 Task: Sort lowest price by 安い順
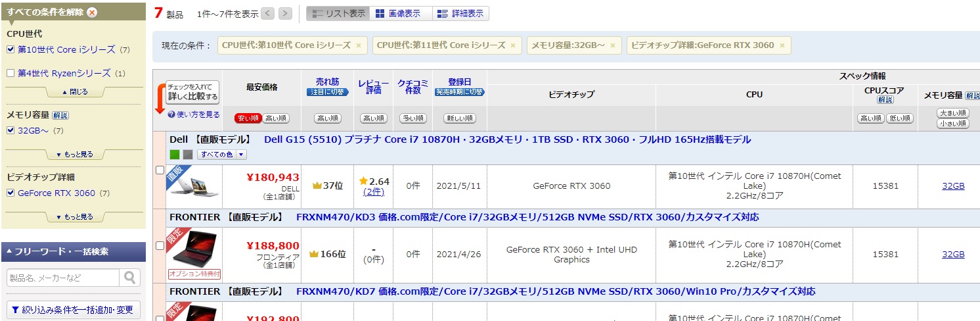pyautogui.click(x=248, y=118)
